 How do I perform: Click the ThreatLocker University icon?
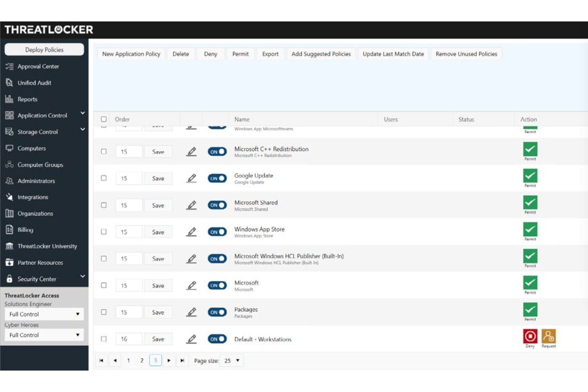(10, 246)
